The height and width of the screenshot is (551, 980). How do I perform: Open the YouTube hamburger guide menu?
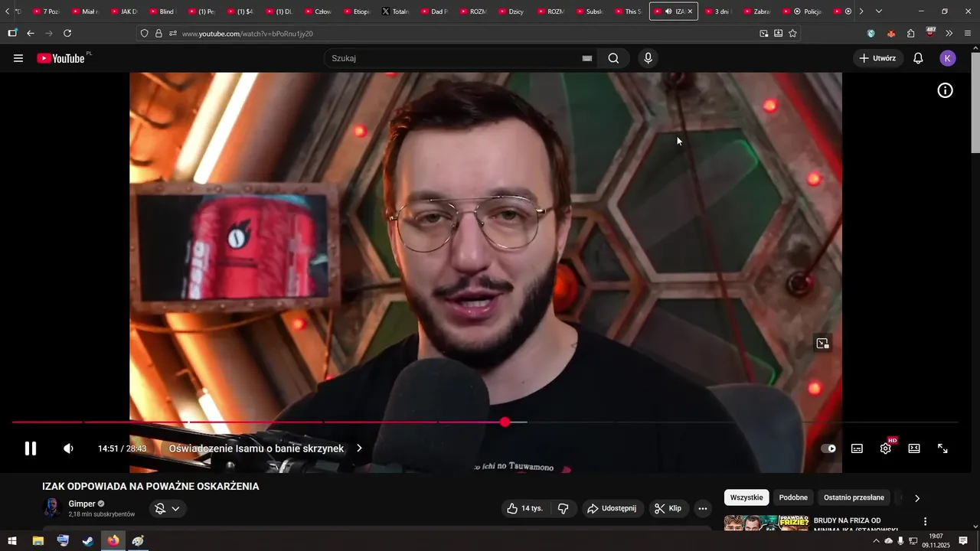(x=18, y=58)
